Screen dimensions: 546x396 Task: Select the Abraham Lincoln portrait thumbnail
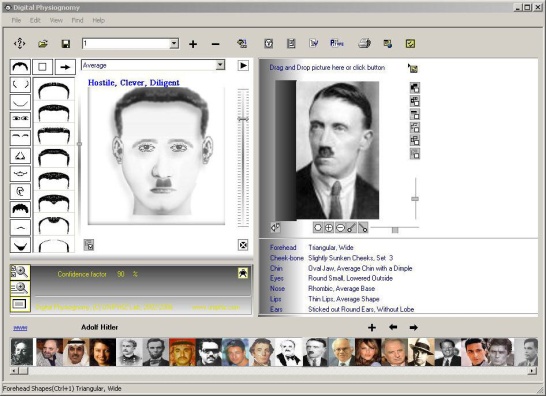156,352
